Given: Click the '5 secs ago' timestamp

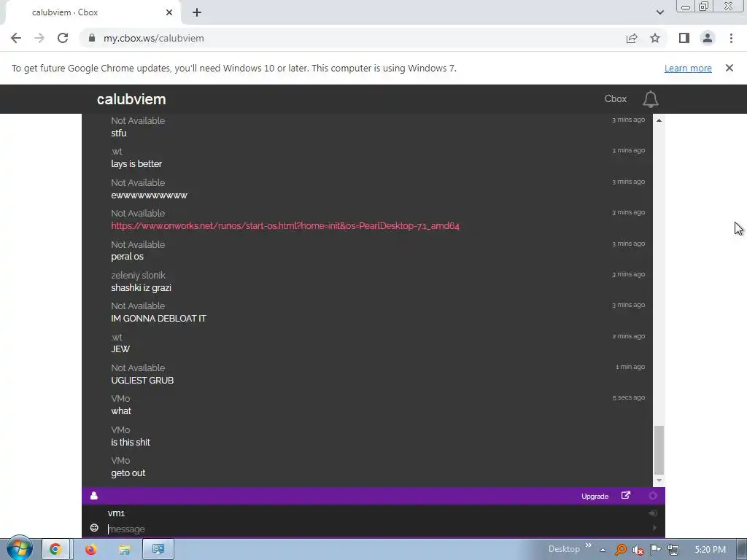Looking at the screenshot, I should coord(628,397).
